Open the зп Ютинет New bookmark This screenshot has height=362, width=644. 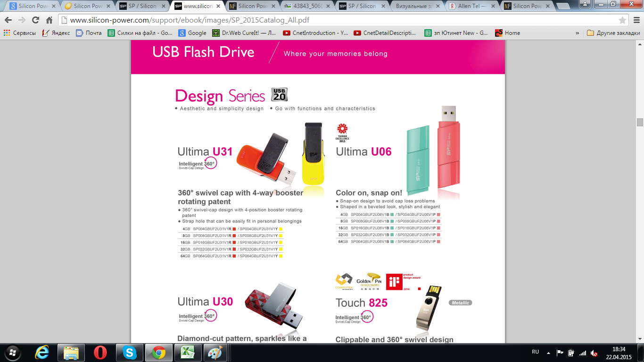[456, 33]
